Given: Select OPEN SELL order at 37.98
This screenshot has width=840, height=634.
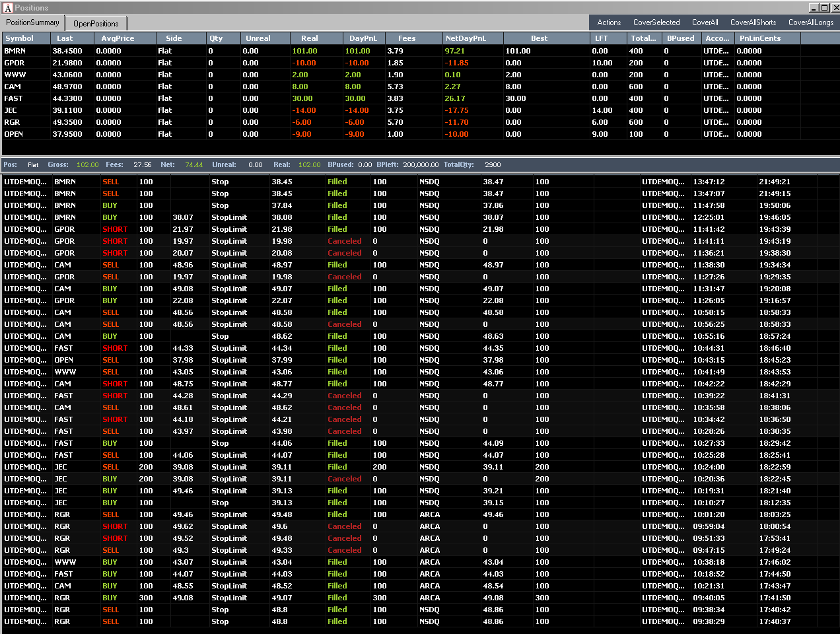Looking at the screenshot, I should coord(420,360).
